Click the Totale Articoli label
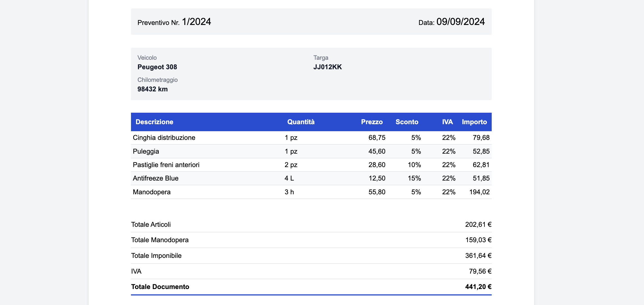This screenshot has height=305, width=644. [151, 225]
